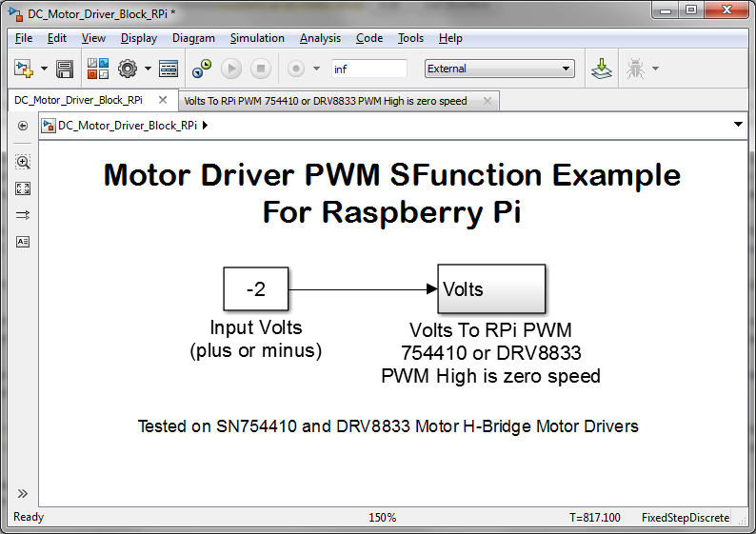756x534 pixels.
Task: Click the simulation stop time field
Action: 368,69
